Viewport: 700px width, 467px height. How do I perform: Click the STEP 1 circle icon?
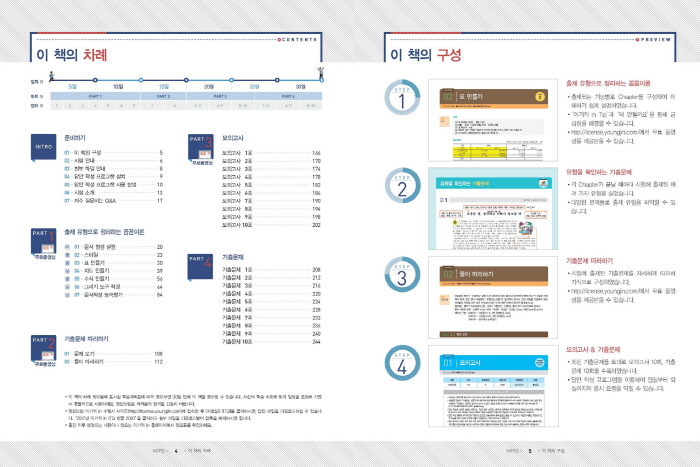[402, 98]
